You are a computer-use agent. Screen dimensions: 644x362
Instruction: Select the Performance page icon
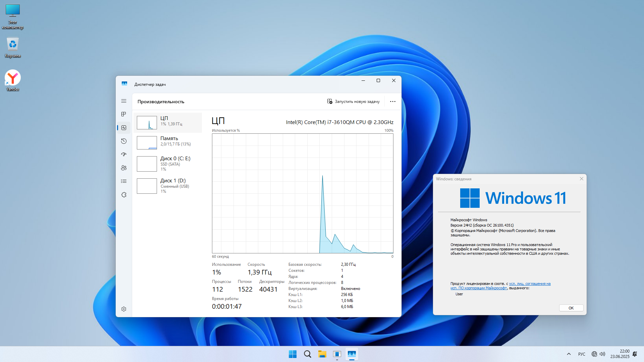click(124, 128)
